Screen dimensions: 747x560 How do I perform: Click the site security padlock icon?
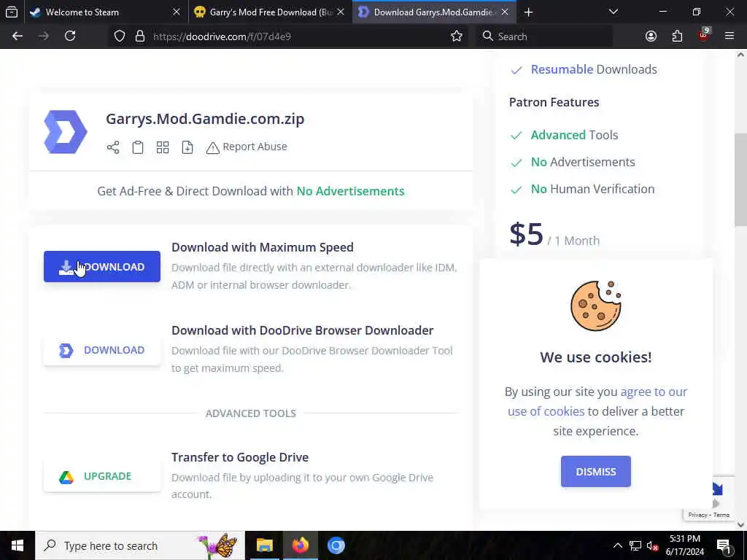click(x=139, y=36)
